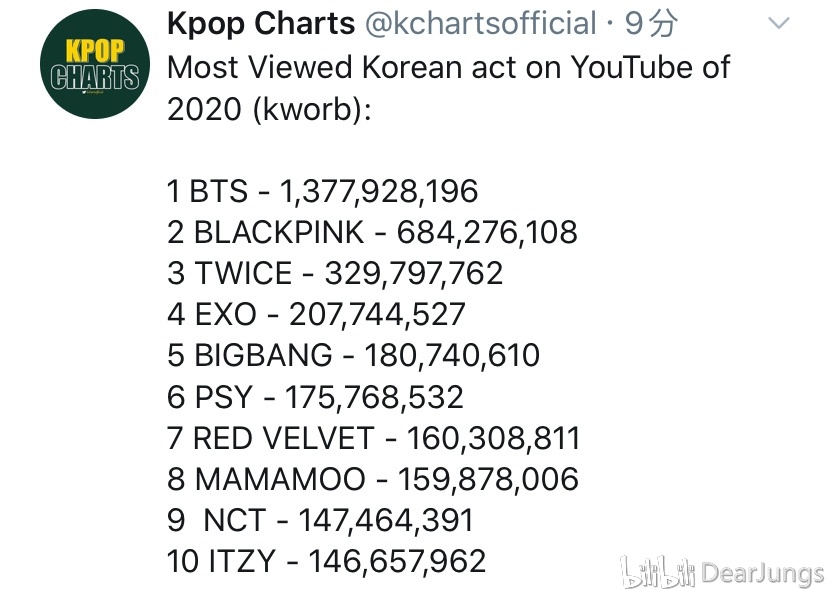828x589 pixels.
Task: Select the rank 5 BIGBANG line
Action: pos(353,355)
